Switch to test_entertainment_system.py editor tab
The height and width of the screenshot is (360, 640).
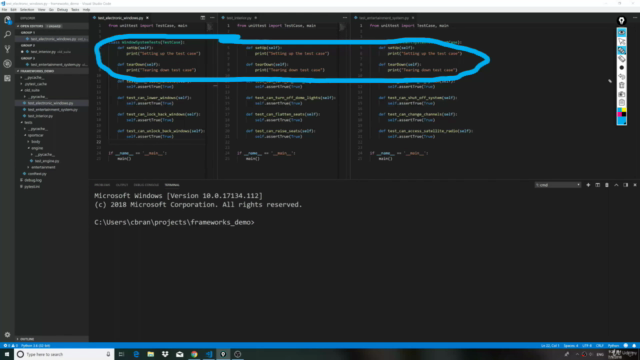point(384,18)
